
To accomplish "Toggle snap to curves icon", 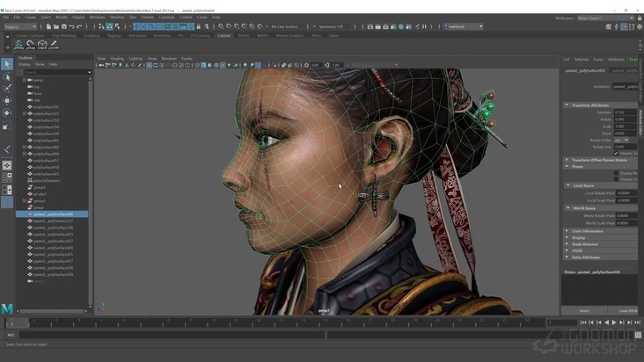I will point(229,26).
